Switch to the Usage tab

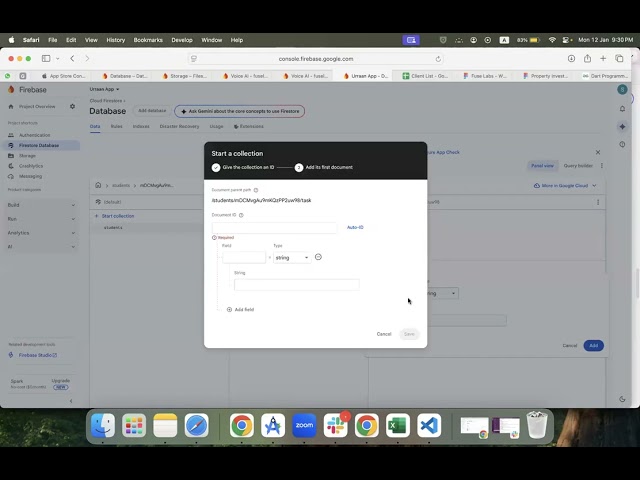click(216, 127)
